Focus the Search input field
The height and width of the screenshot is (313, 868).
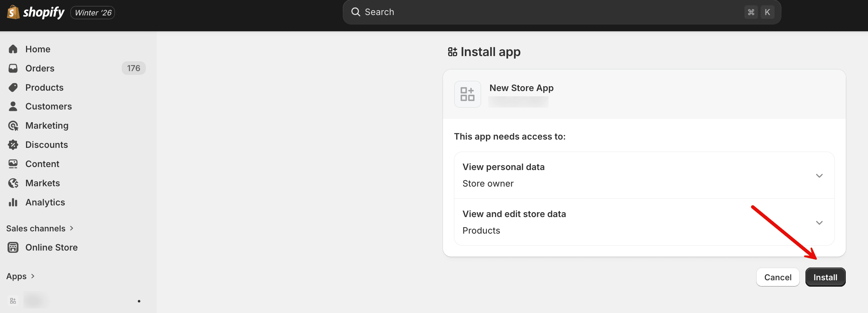[x=562, y=12]
